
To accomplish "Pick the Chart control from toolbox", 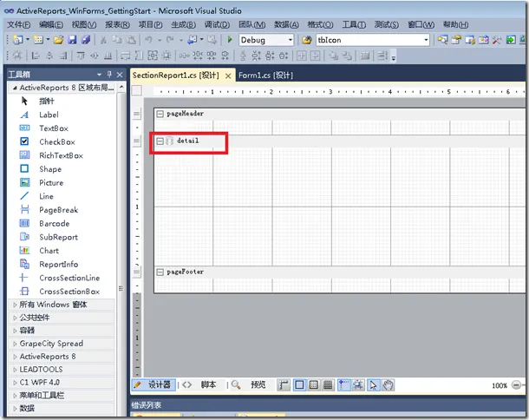I will [x=49, y=251].
